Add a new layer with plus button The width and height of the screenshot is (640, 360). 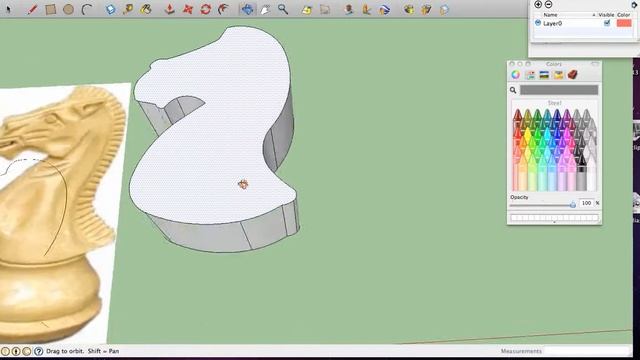(538, 4)
